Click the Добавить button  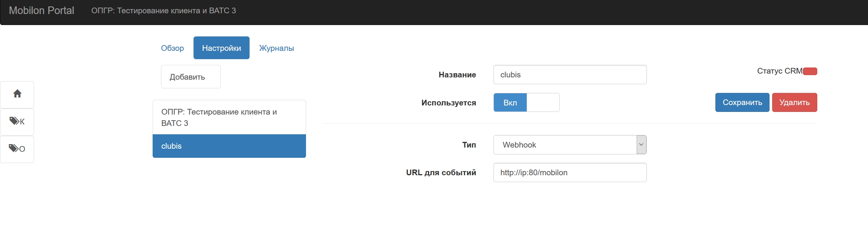(x=191, y=77)
